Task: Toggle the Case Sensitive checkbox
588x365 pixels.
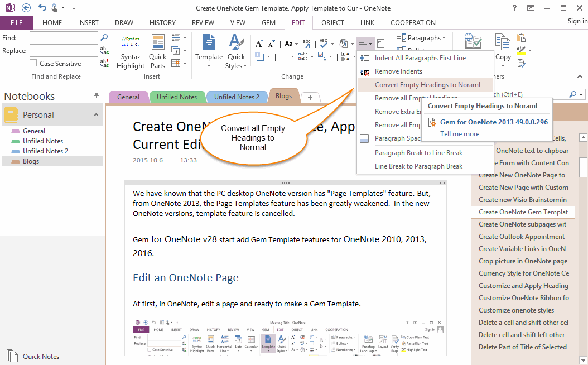Action: (x=33, y=63)
